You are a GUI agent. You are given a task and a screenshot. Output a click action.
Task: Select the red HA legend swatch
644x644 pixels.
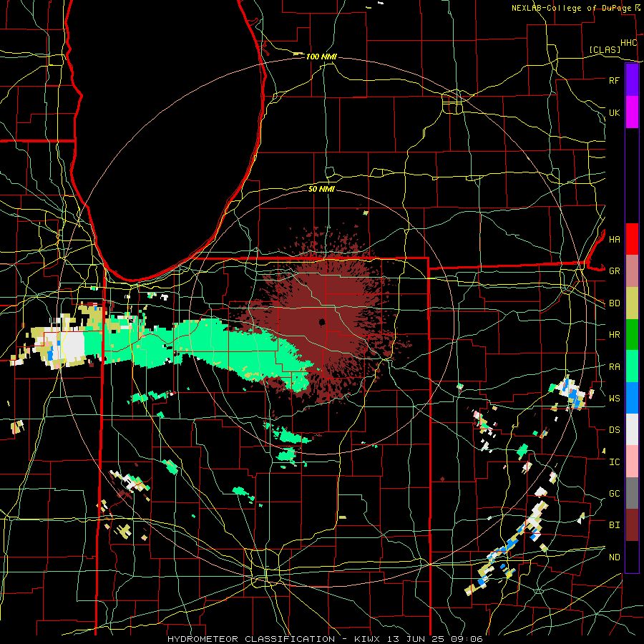[632, 239]
